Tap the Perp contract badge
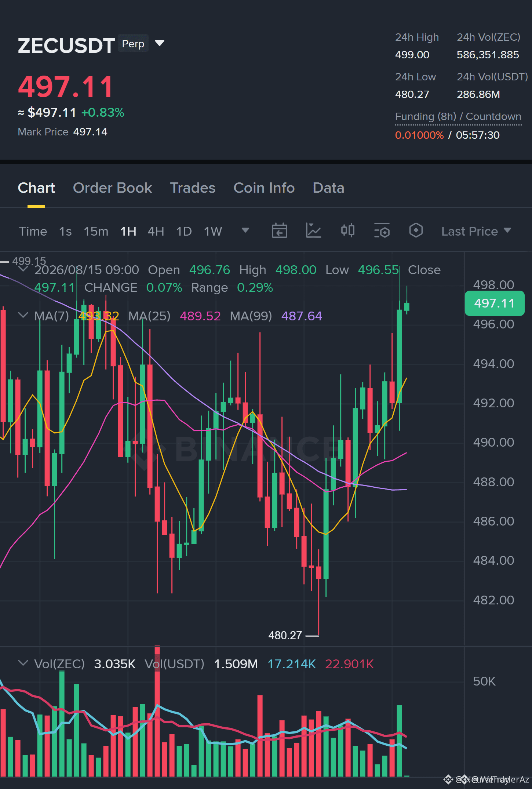Screen dimensions: 532x789 pos(133,44)
